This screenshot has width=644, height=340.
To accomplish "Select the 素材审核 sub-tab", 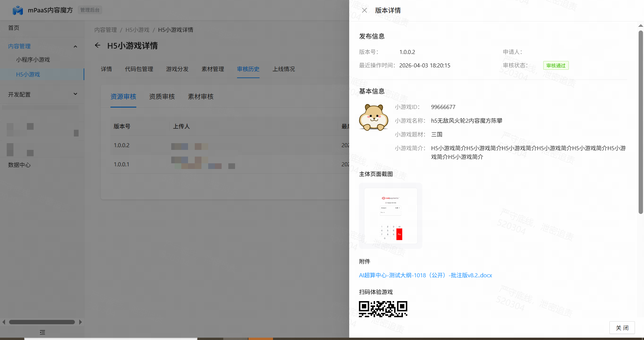I will [x=200, y=97].
